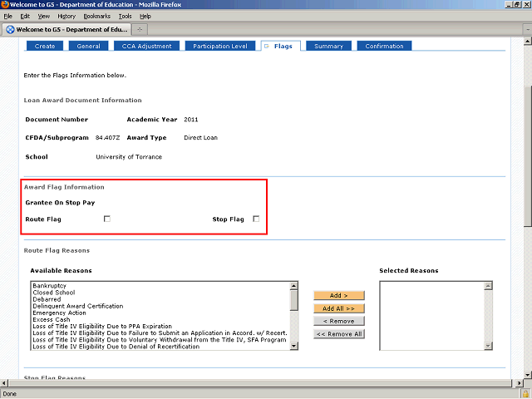Open the Tools menu
The width and height of the screenshot is (532, 399).
pos(125,17)
